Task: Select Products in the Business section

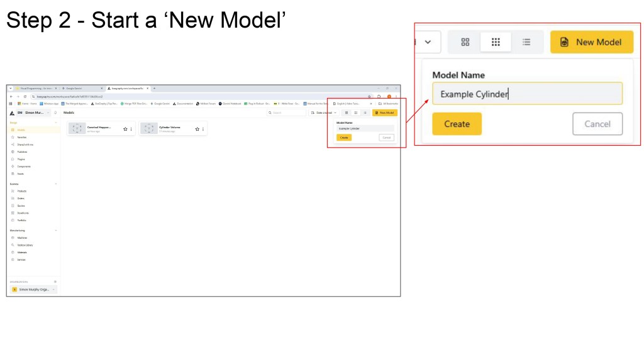Action: pos(22,191)
